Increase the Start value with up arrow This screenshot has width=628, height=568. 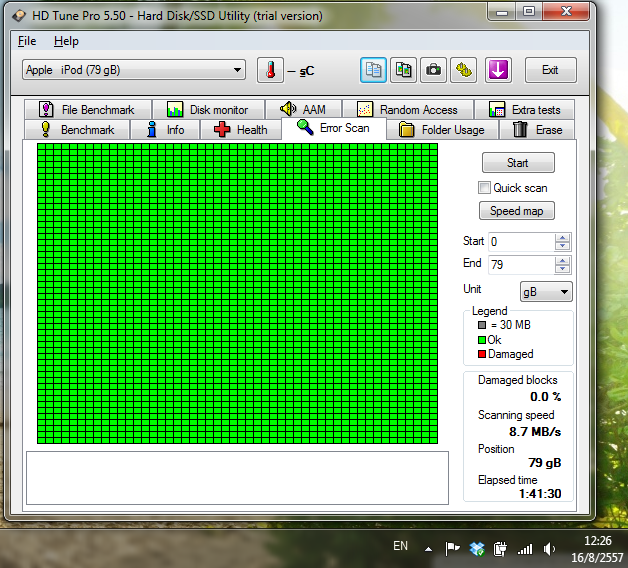coord(562,238)
